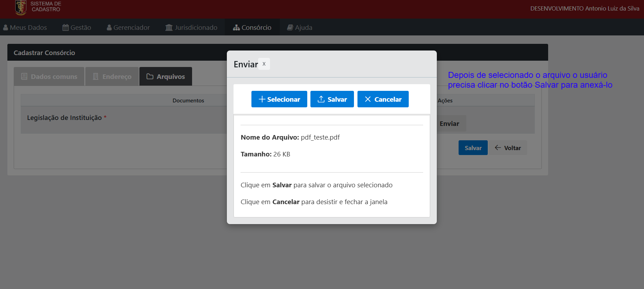The image size is (644, 289).
Task: Select the Arquivos tab
Action: (166, 76)
